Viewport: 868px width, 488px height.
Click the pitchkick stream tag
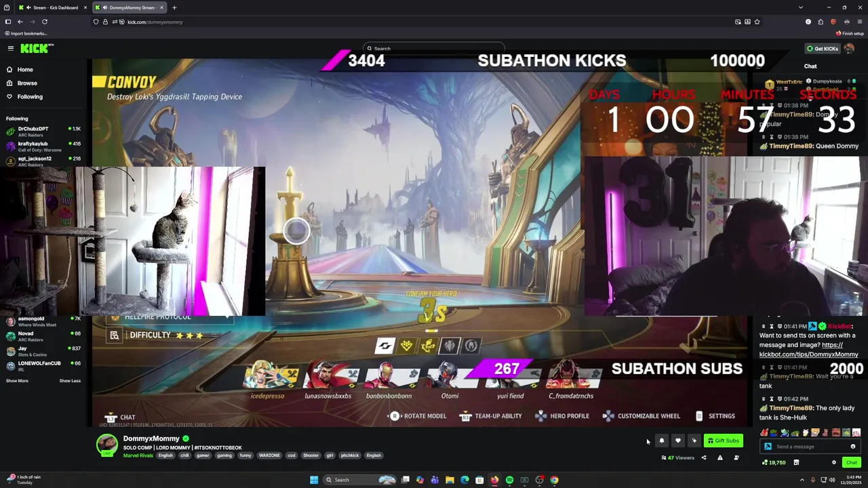pyautogui.click(x=350, y=455)
